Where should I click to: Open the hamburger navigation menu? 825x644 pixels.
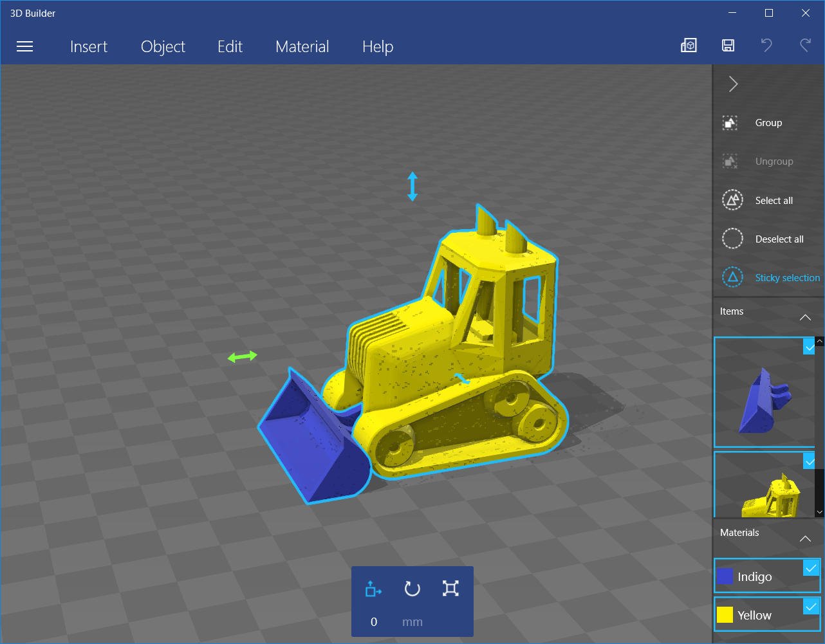[x=24, y=46]
